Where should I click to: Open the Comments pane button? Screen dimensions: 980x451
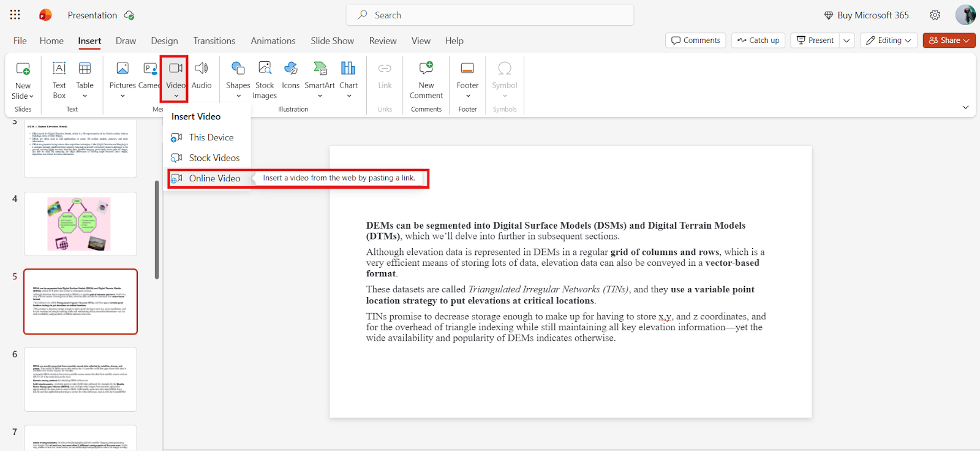(696, 40)
